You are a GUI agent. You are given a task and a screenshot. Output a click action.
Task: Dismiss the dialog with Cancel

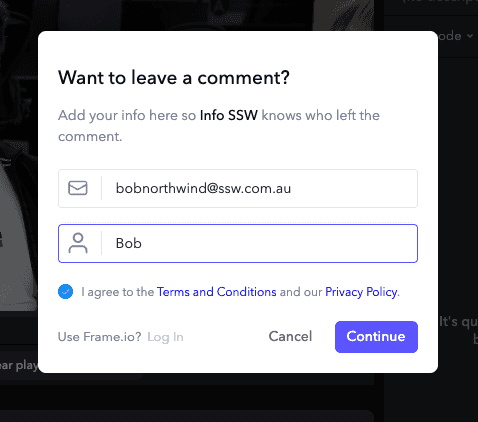tap(290, 336)
